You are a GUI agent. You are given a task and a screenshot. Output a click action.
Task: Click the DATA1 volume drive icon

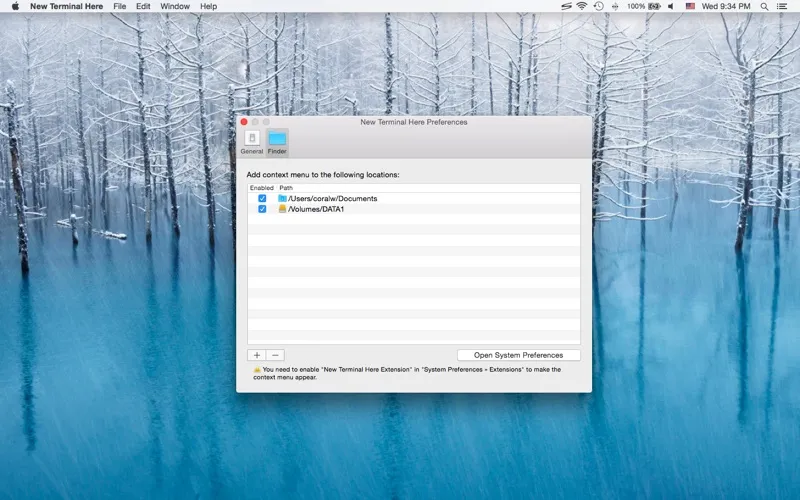[282, 209]
